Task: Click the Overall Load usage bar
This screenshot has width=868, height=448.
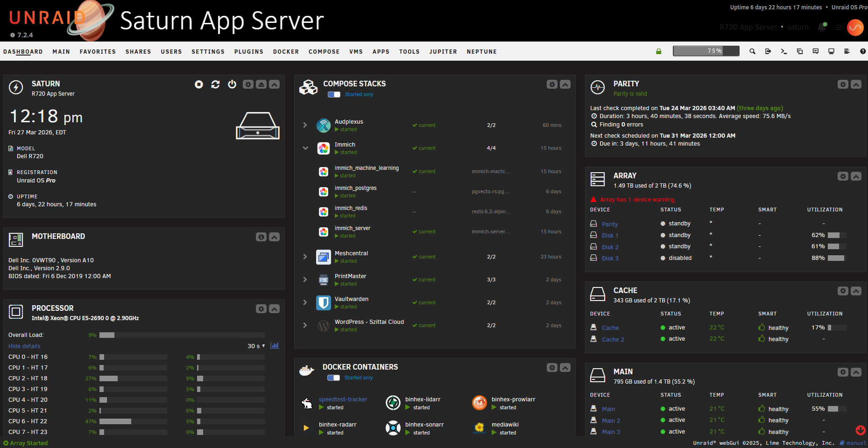Action: click(x=182, y=335)
